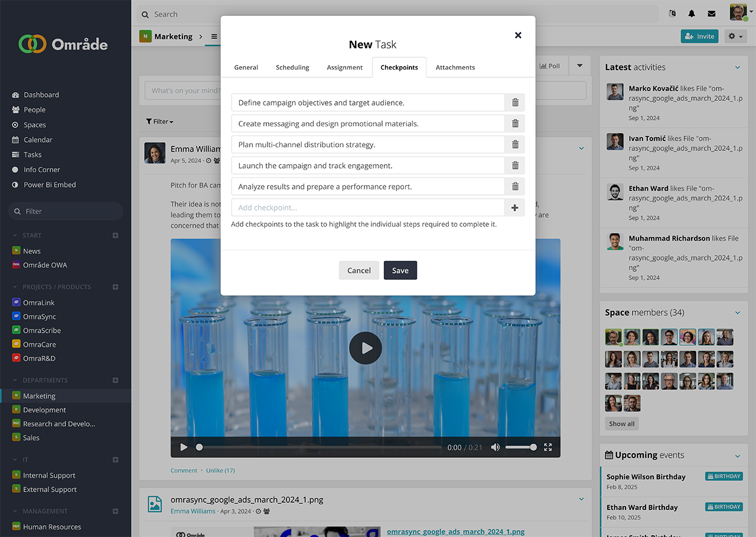Switch to the Attachments tab
This screenshot has height=537, width=756.
[455, 67]
